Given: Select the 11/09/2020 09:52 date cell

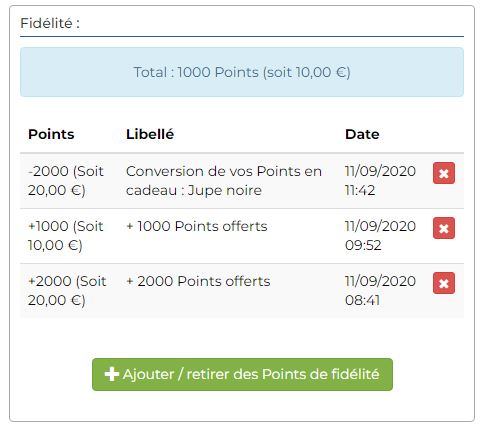Looking at the screenshot, I should coord(380,236).
